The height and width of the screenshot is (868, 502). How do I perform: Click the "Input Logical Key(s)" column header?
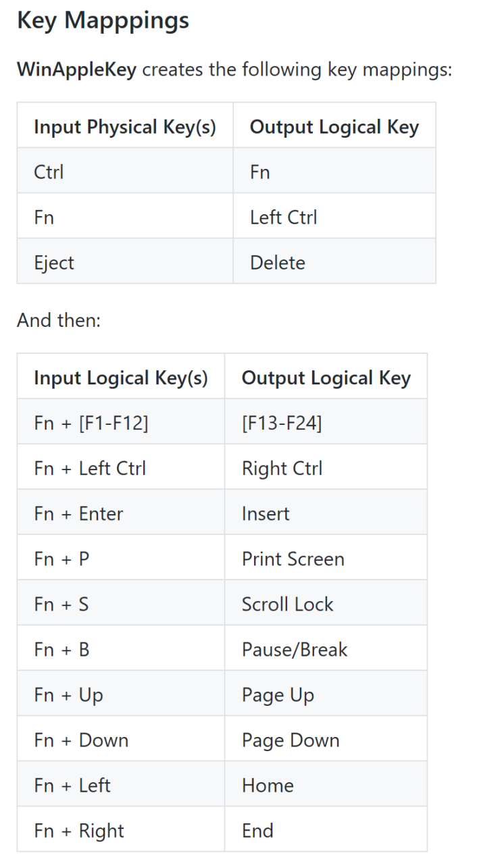121,378
